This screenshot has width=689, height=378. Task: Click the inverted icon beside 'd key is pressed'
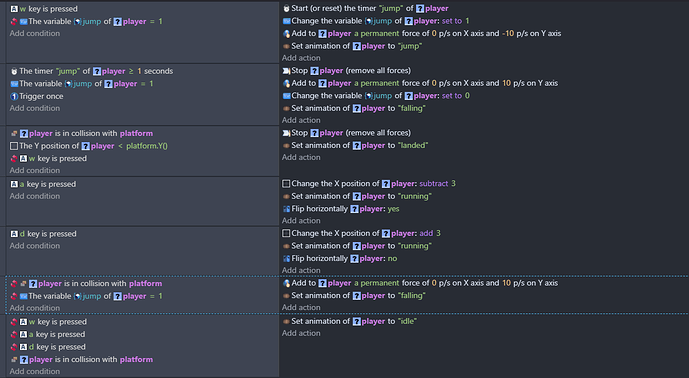(x=14, y=347)
